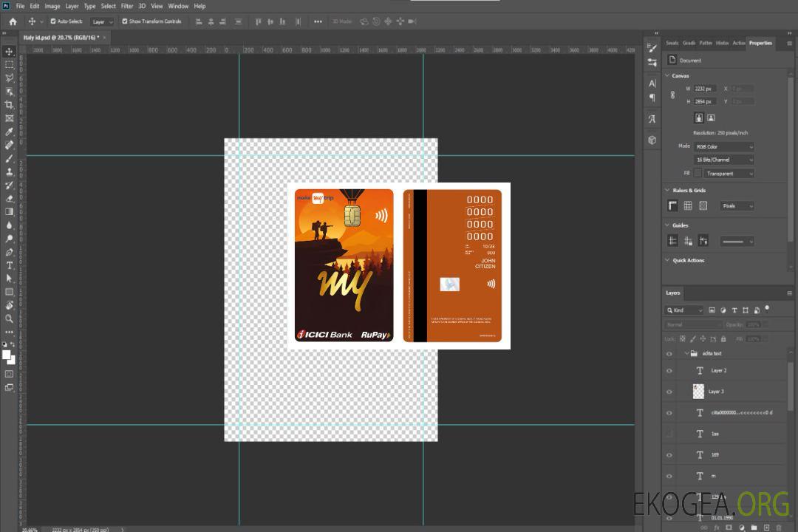Open the 3D panel cube icon
This screenshot has width=798, height=532.
(652, 140)
